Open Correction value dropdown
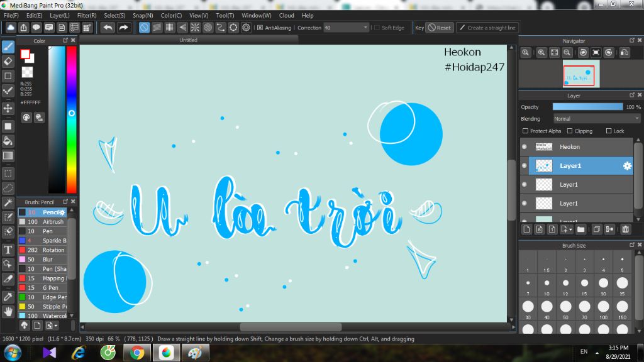This screenshot has height=362, width=644. click(365, 28)
